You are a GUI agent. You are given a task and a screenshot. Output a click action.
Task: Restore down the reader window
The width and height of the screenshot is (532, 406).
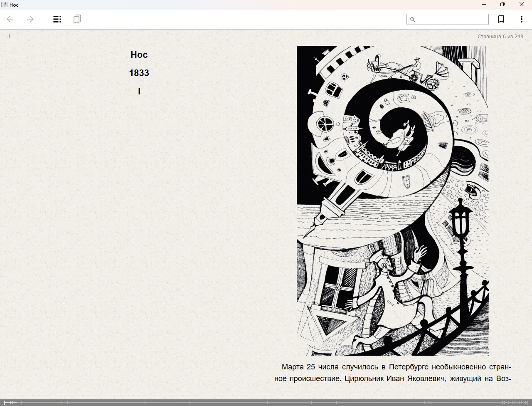coord(502,5)
